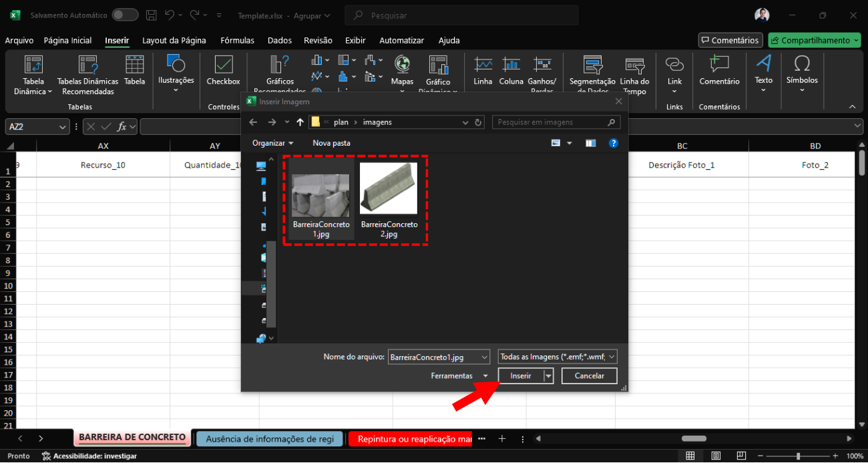Click the Símbolos omega icon
The height and width of the screenshot is (463, 868).
[802, 65]
